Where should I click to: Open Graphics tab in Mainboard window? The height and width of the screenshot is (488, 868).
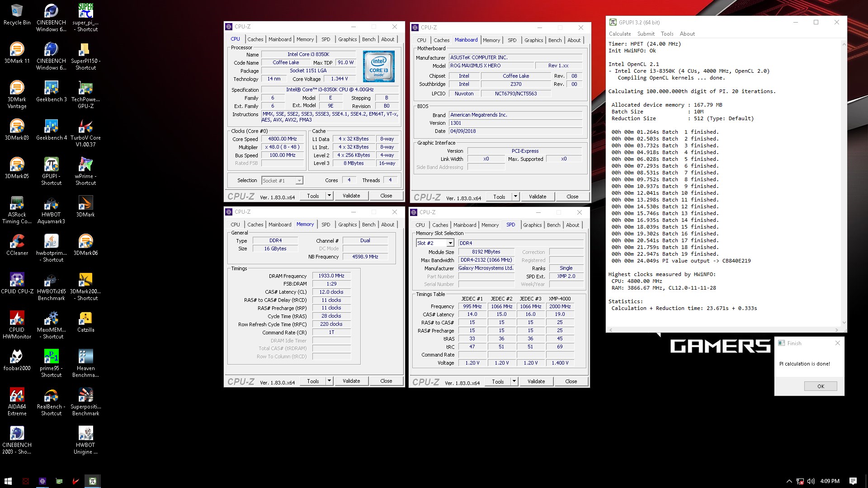533,40
